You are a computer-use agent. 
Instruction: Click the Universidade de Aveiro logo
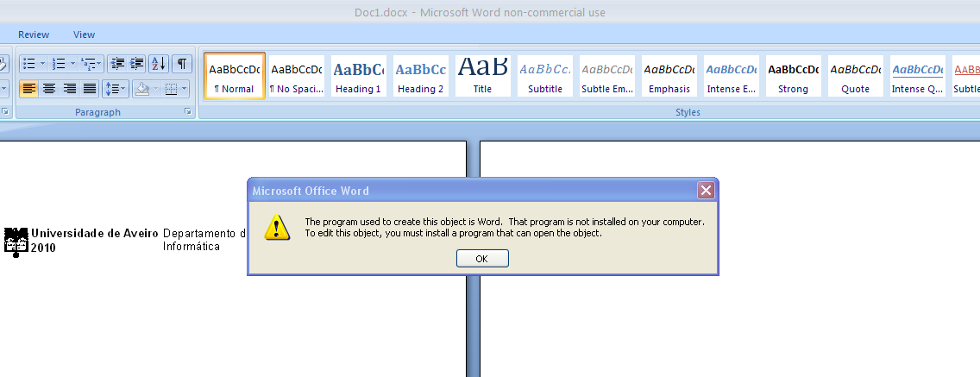tap(16, 242)
